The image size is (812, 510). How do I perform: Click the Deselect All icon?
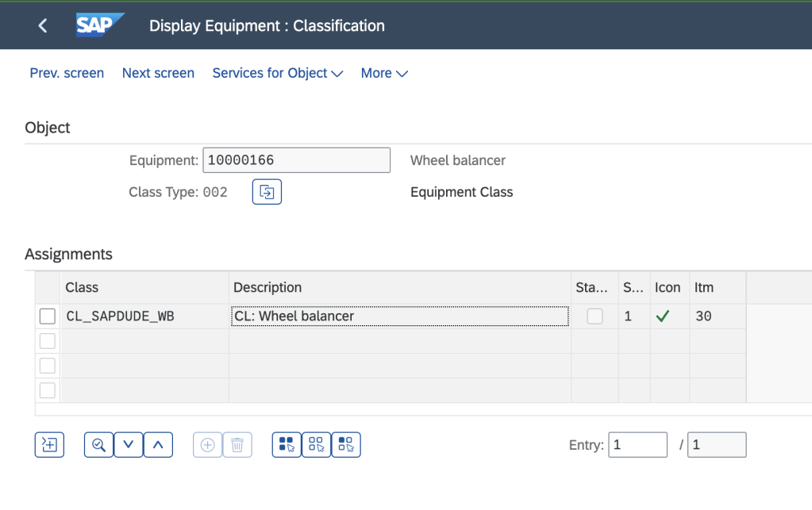316,444
